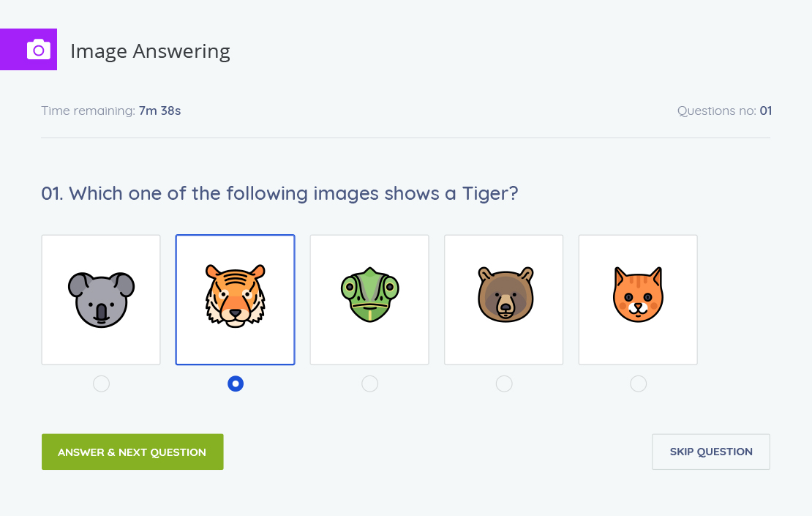Click the highlighted tiger image card

(x=235, y=300)
